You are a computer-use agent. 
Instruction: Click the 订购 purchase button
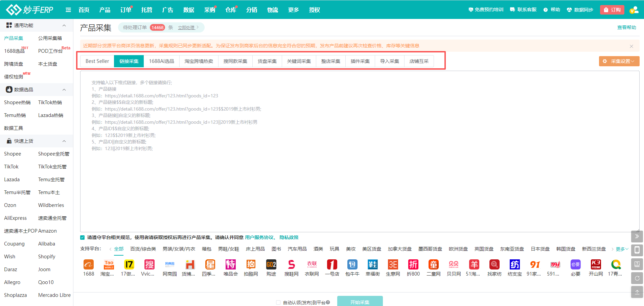(612, 10)
